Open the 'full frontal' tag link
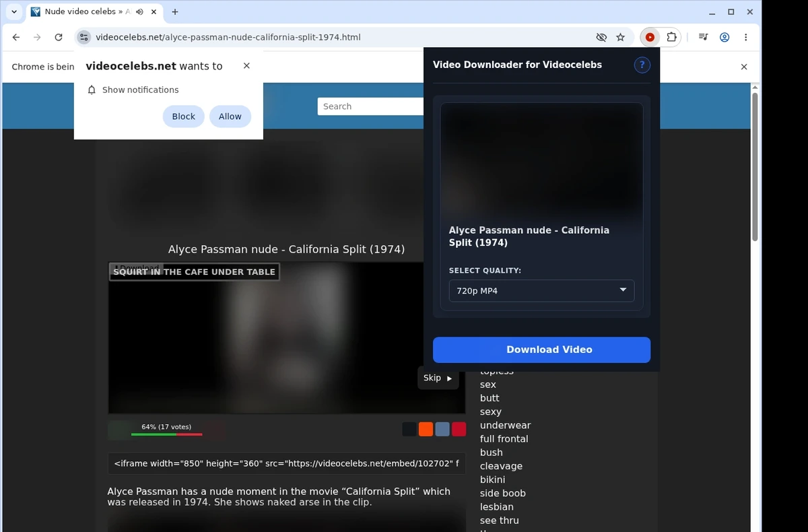 [504, 438]
